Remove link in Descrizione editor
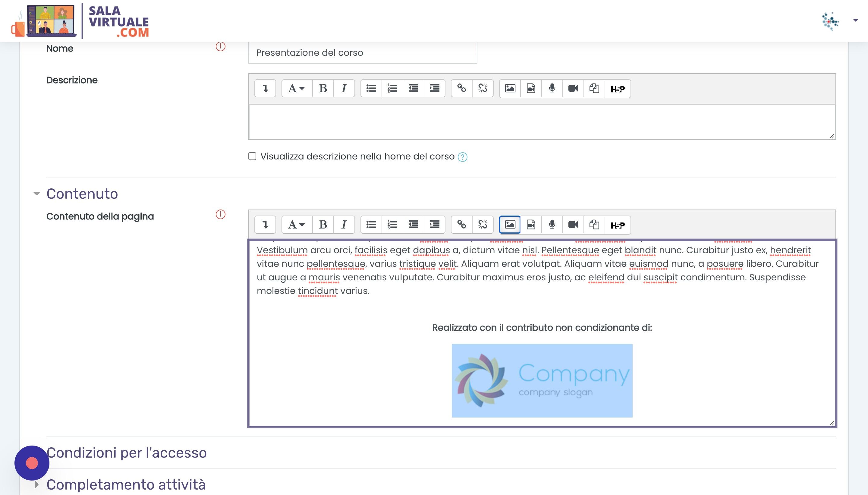Screen dimensions: 868x495 pos(483,88)
